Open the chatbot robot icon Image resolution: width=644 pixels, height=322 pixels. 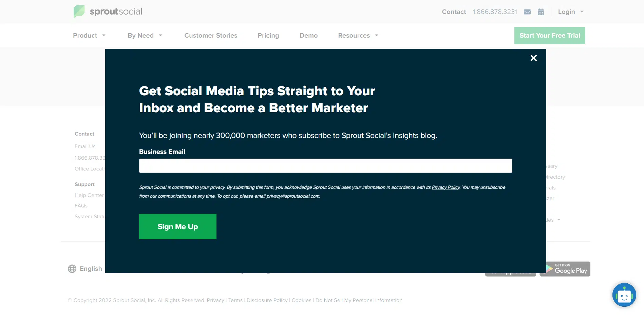click(624, 295)
